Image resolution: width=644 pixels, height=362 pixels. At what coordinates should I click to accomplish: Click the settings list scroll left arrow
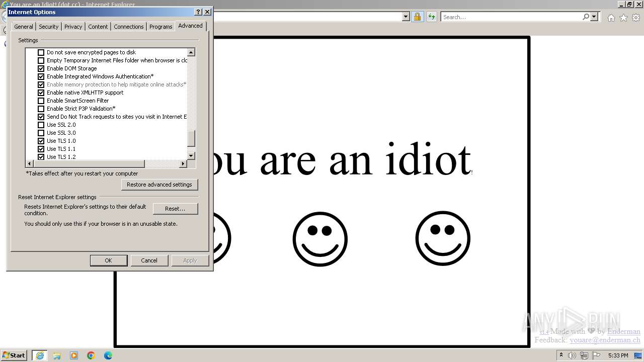click(x=29, y=163)
